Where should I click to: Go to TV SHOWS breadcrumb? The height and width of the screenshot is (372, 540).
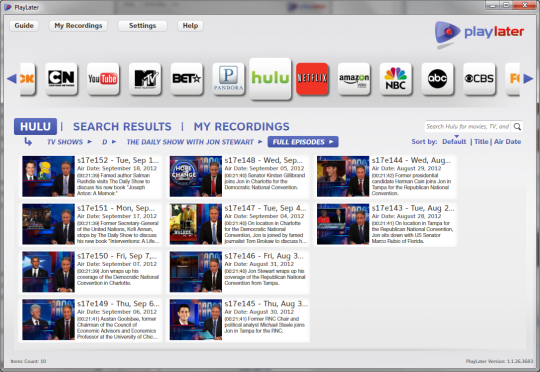pyautogui.click(x=65, y=142)
